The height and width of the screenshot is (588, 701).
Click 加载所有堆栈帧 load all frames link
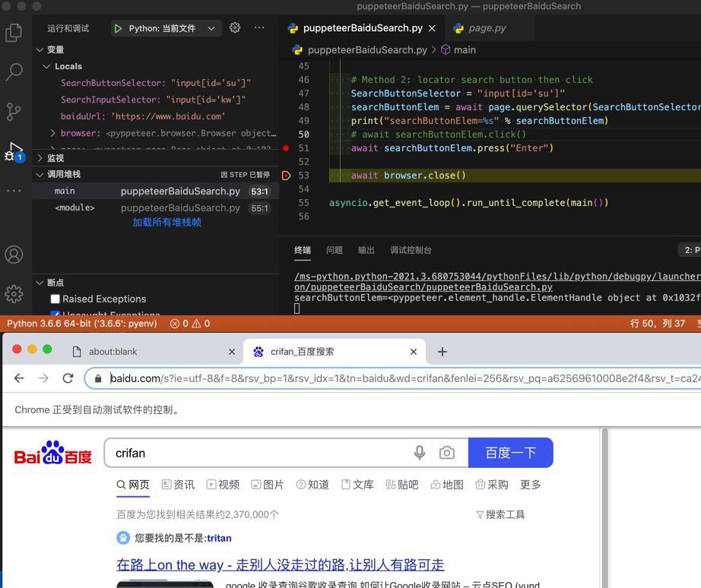click(x=167, y=223)
